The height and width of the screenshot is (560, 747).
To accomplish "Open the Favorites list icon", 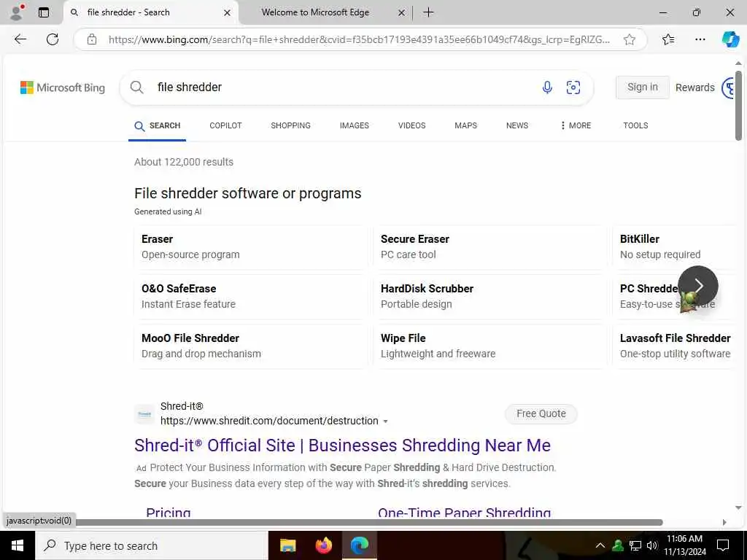I will point(668,39).
